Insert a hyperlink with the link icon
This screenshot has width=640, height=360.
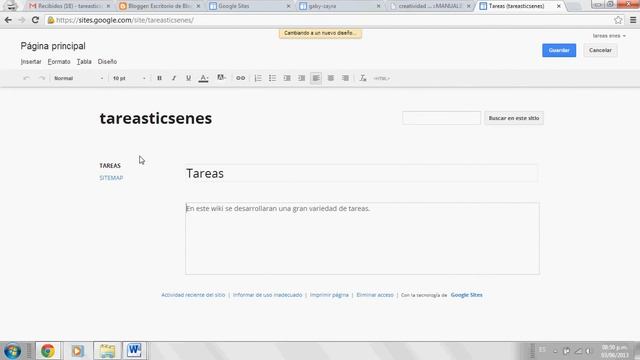click(x=240, y=78)
